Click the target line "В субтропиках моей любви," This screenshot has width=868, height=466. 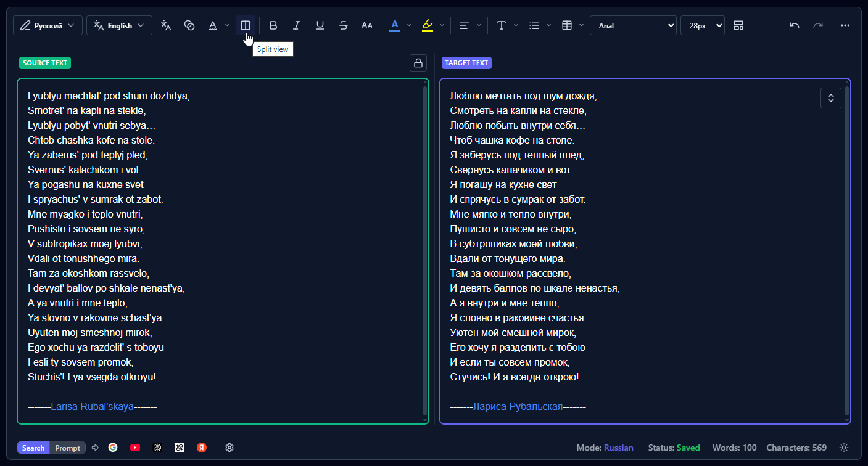tap(514, 244)
